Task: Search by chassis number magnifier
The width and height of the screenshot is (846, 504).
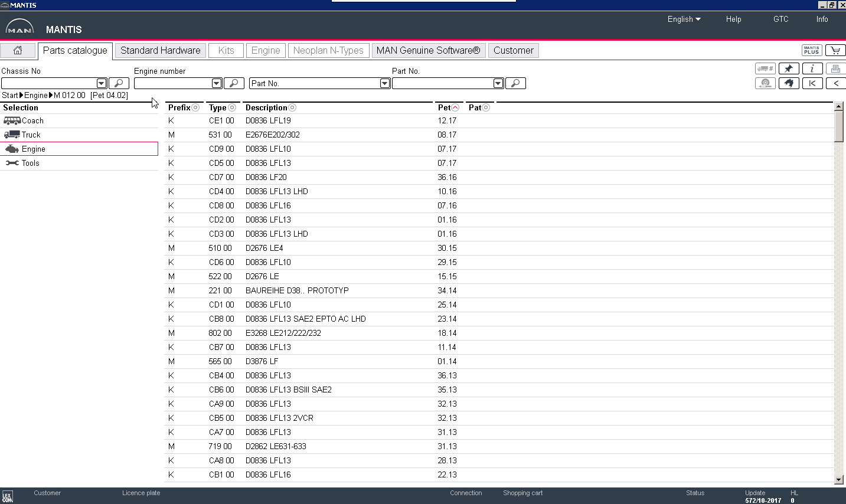Action: (x=119, y=83)
